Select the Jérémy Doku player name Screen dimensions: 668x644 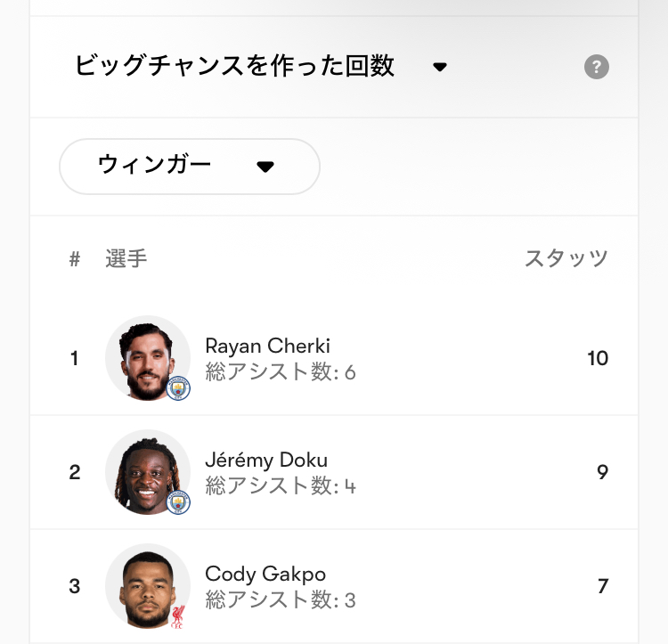click(266, 460)
